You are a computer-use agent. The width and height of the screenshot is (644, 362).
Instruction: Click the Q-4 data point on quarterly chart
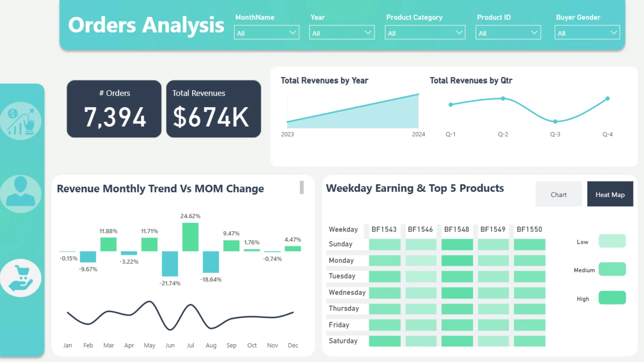click(x=607, y=99)
